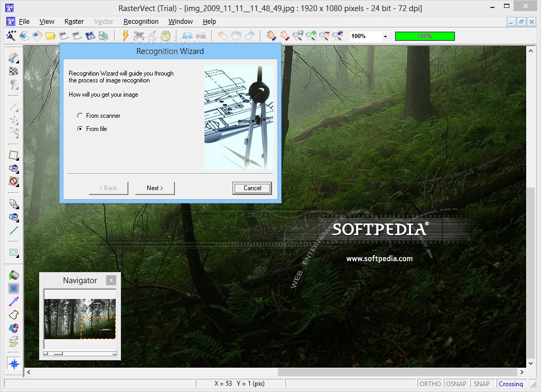Open the Raster menu
Image resolution: width=541 pixels, height=392 pixels.
coord(74,21)
